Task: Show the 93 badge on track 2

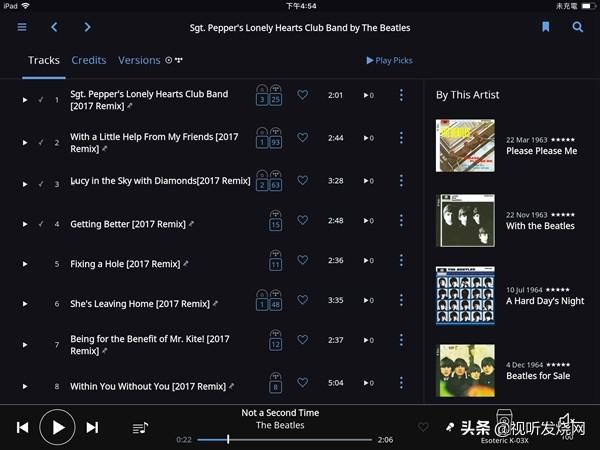Action: tap(276, 138)
